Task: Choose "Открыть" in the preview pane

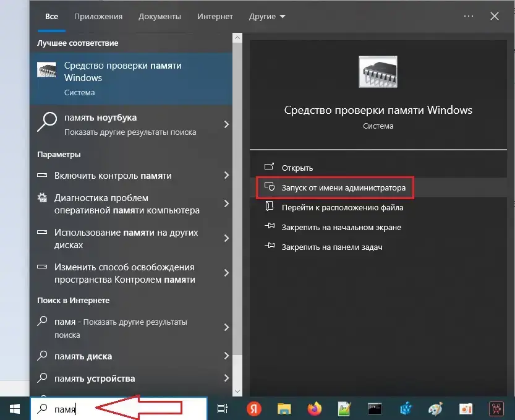Action: point(378,168)
